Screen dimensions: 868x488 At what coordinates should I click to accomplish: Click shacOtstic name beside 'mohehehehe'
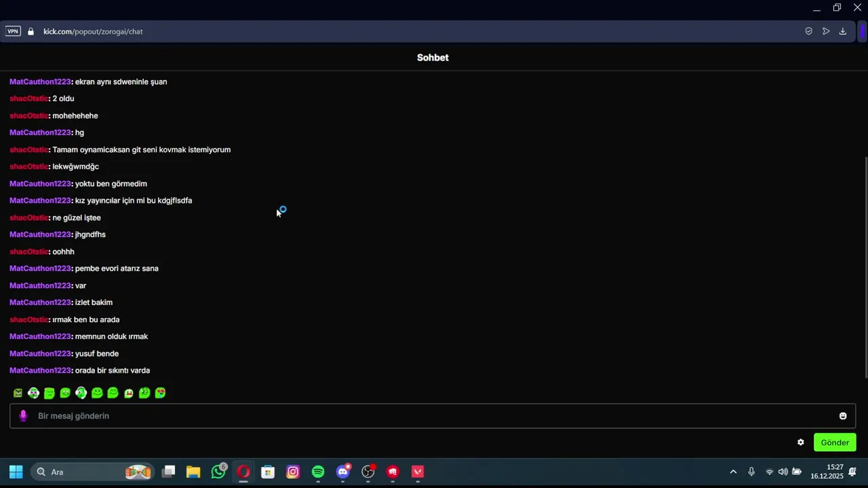coord(28,116)
